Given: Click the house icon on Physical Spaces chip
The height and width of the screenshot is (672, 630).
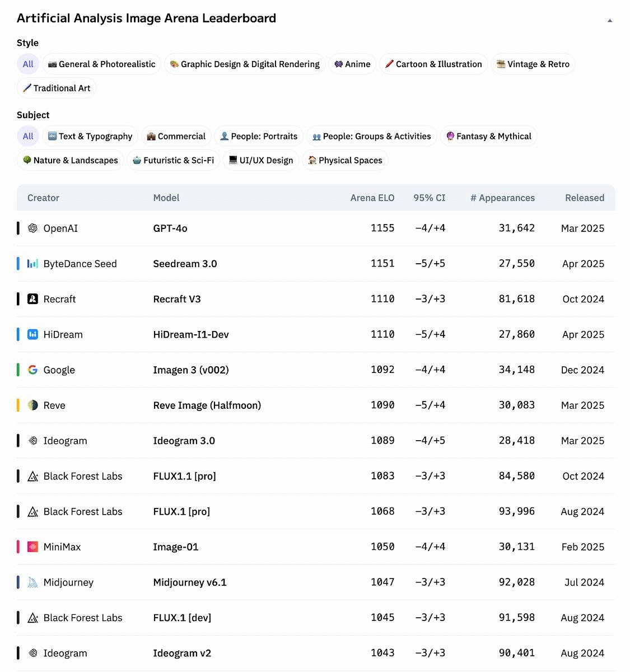Looking at the screenshot, I should click(x=312, y=160).
